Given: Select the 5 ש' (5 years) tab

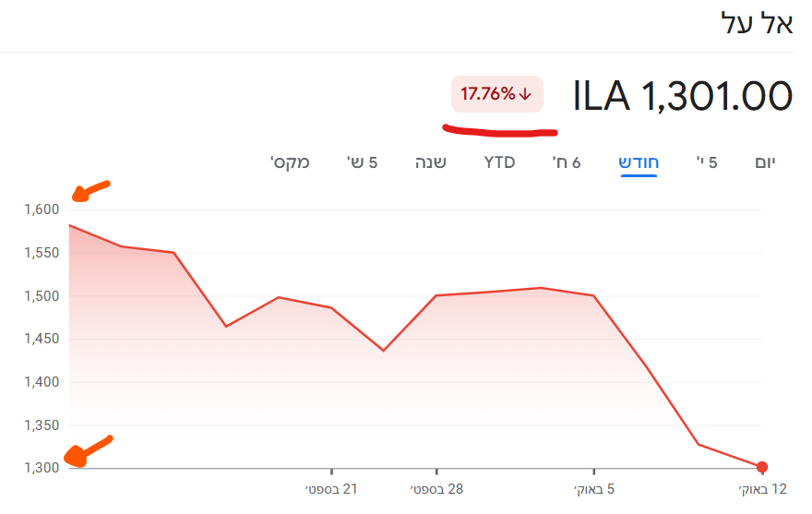Looking at the screenshot, I should [x=363, y=163].
